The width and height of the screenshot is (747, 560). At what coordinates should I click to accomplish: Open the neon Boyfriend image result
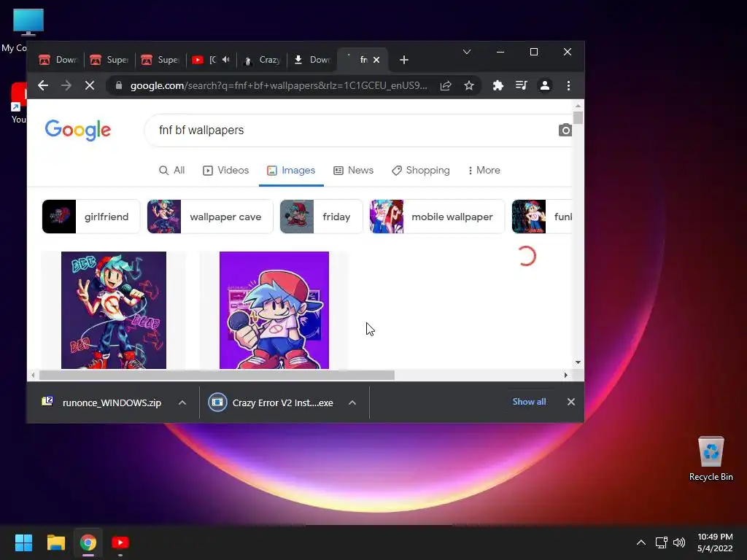pyautogui.click(x=114, y=310)
